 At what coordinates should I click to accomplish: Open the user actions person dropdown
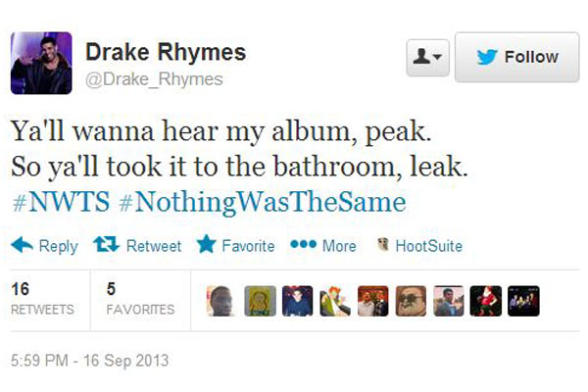point(428,58)
